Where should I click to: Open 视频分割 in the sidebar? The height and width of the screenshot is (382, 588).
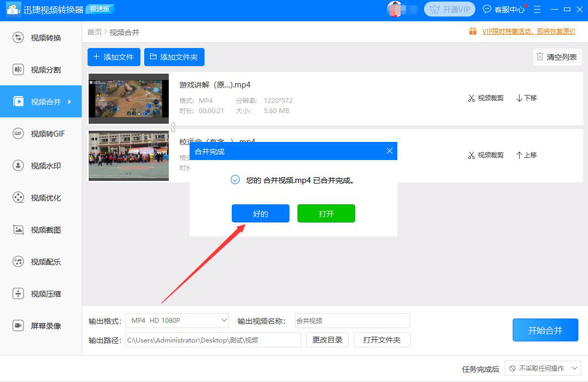point(41,70)
